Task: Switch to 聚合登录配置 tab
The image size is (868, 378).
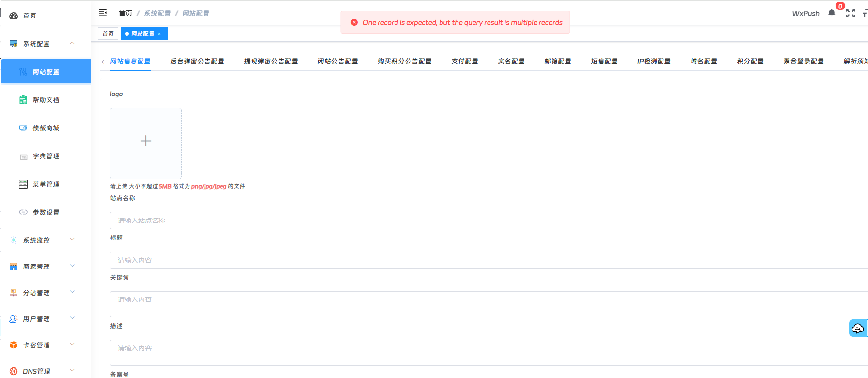Action: pyautogui.click(x=804, y=61)
